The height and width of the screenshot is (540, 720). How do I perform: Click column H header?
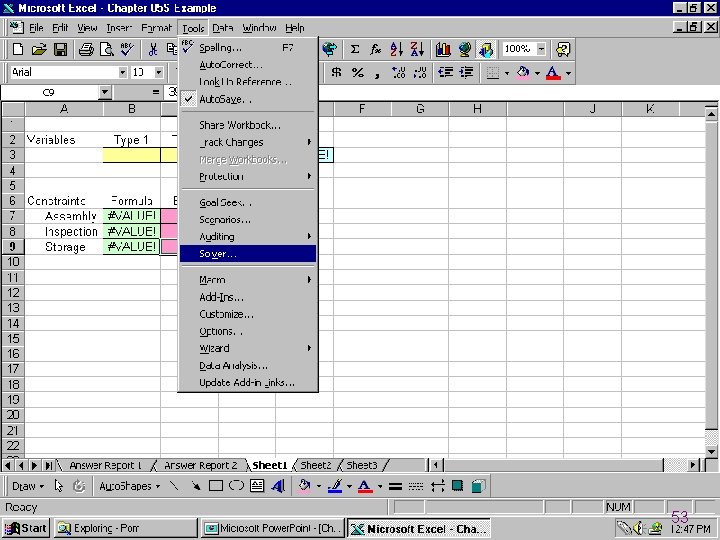pos(477,109)
